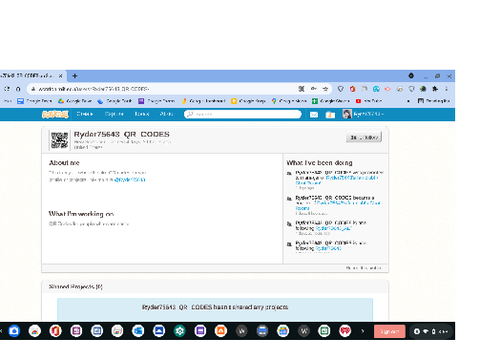480x360 pixels.
Task: Click the browser home icon
Action: point(18,89)
